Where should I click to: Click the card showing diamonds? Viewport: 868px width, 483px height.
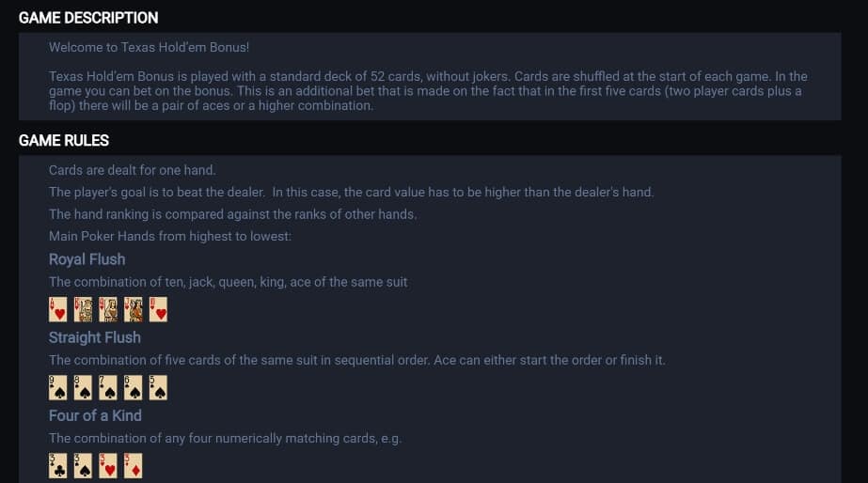point(133,466)
